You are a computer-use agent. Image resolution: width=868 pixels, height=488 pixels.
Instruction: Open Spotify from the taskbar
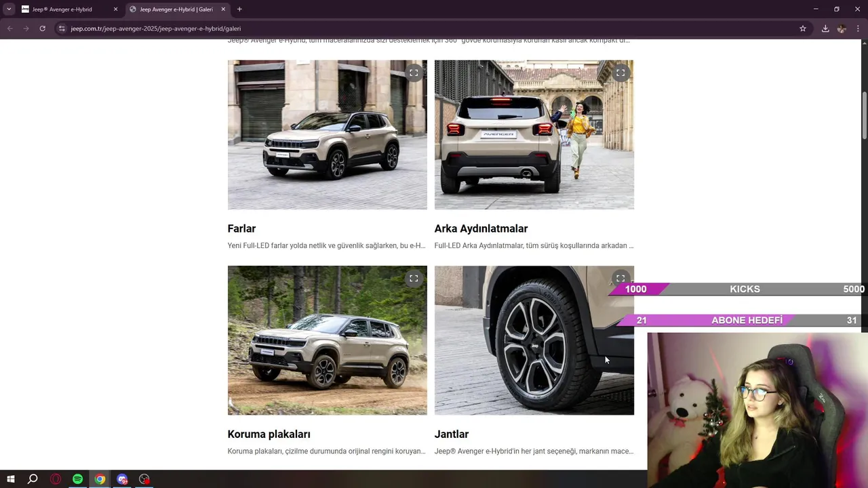(77, 479)
